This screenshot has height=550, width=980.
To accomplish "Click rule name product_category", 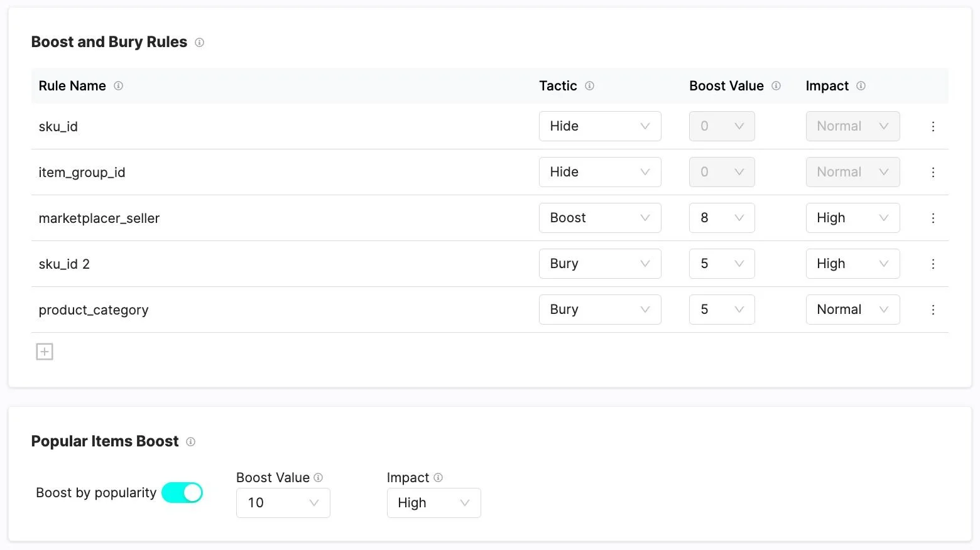I will 94,310.
